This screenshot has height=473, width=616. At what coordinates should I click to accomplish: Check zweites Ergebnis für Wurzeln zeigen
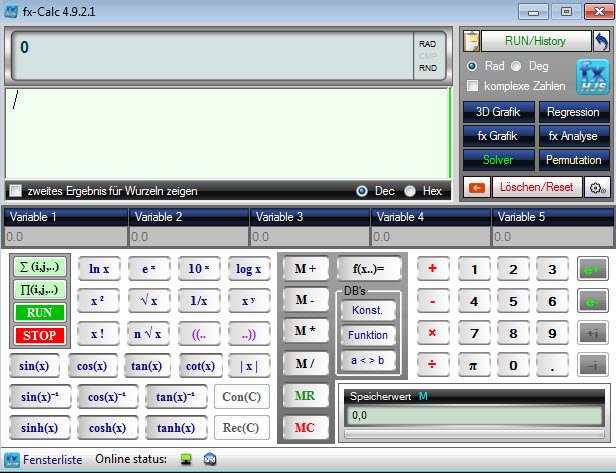16,191
